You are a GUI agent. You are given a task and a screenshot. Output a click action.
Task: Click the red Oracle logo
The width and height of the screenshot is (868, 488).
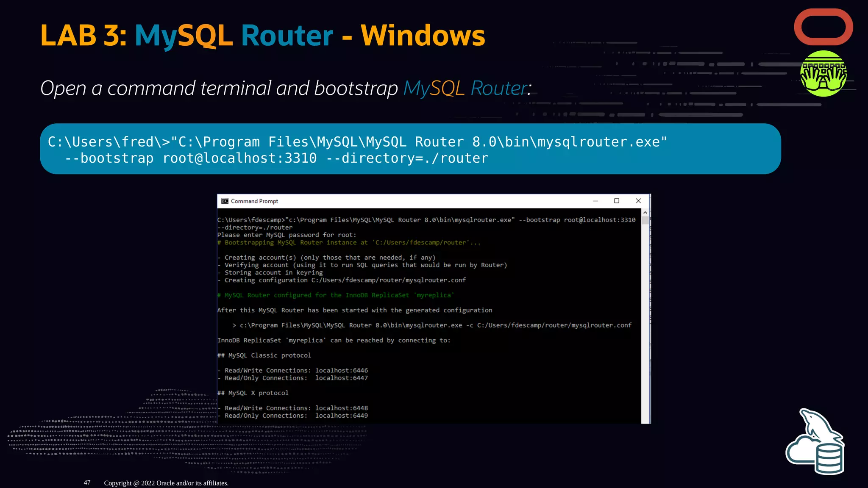coord(823,27)
